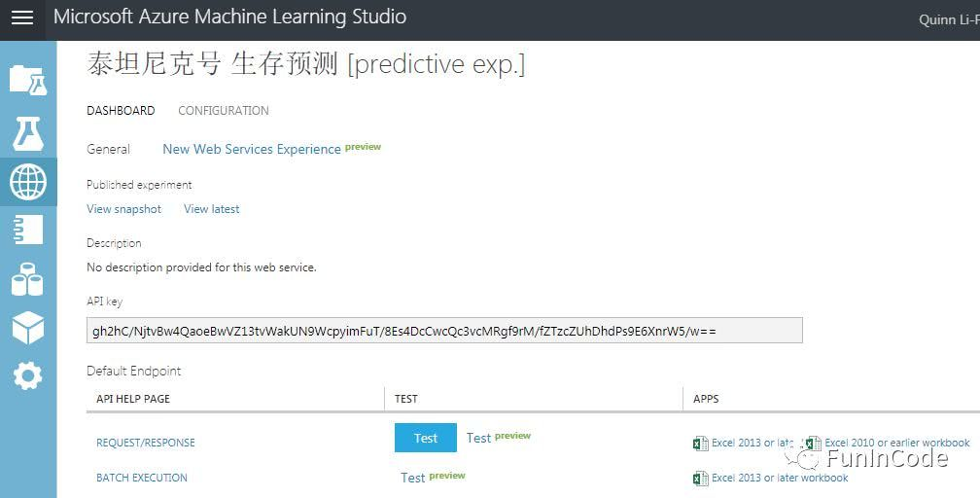Switch to the CONFIGURATION tab

click(x=224, y=111)
